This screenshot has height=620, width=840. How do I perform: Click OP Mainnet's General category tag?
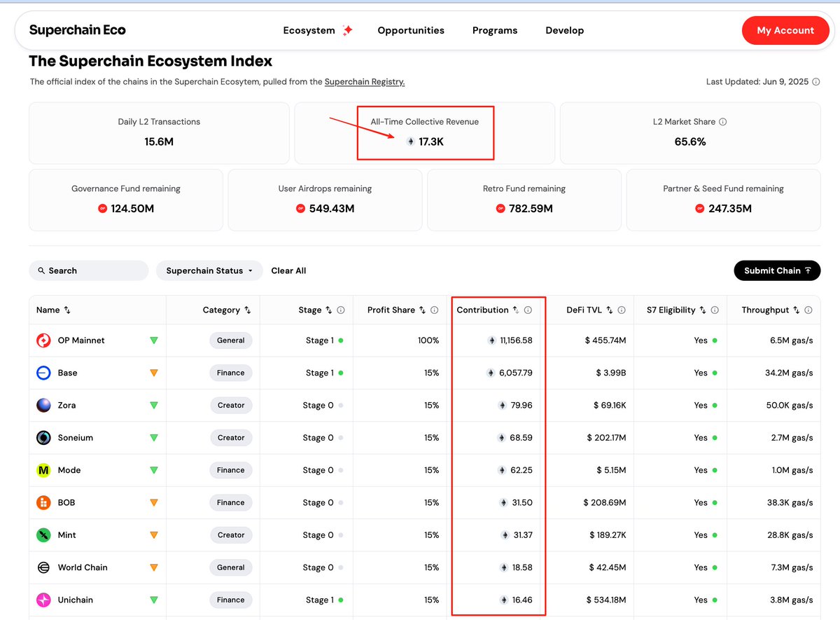point(231,340)
